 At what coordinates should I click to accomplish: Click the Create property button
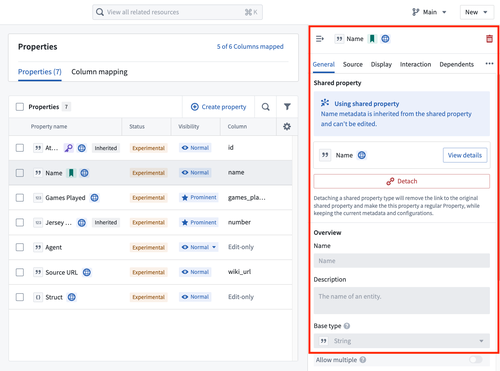(218, 107)
